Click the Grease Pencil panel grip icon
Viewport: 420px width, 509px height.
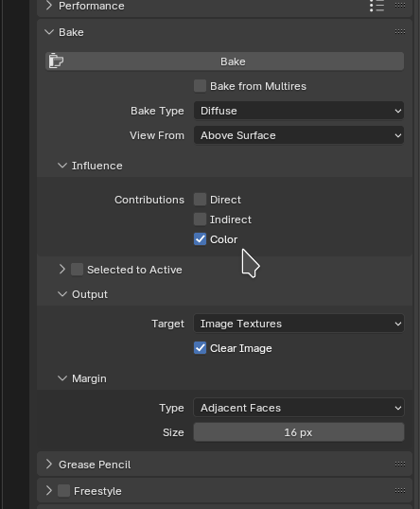pos(400,465)
